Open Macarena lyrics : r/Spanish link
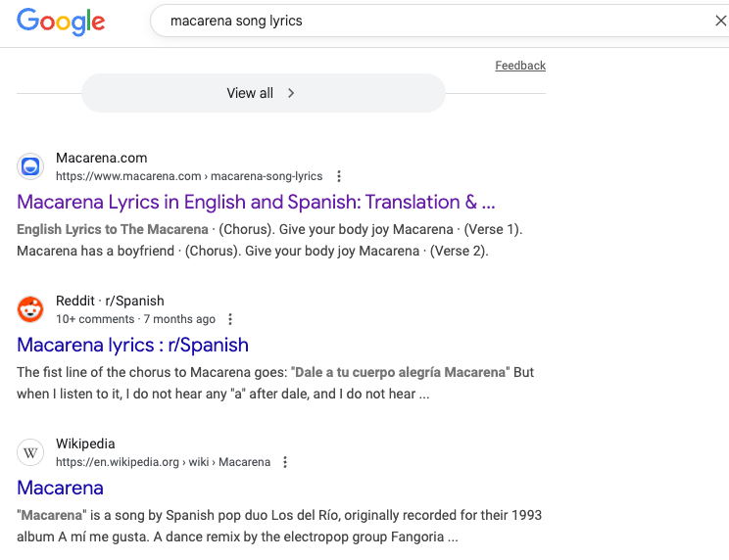This screenshot has height=560, width=729. tap(132, 345)
